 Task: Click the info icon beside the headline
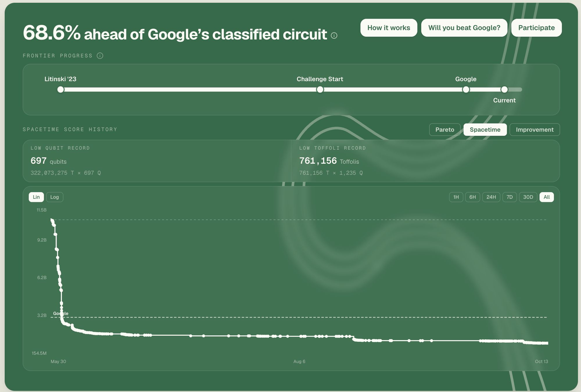pyautogui.click(x=334, y=36)
